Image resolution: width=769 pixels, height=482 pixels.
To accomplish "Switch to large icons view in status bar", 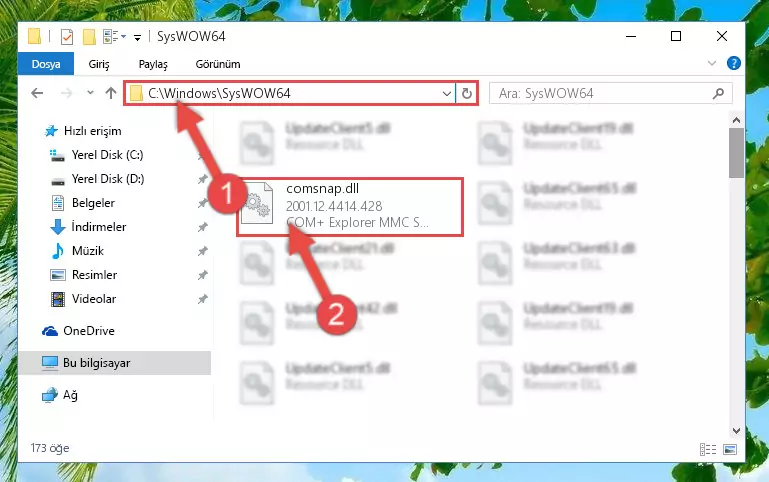I will point(730,449).
